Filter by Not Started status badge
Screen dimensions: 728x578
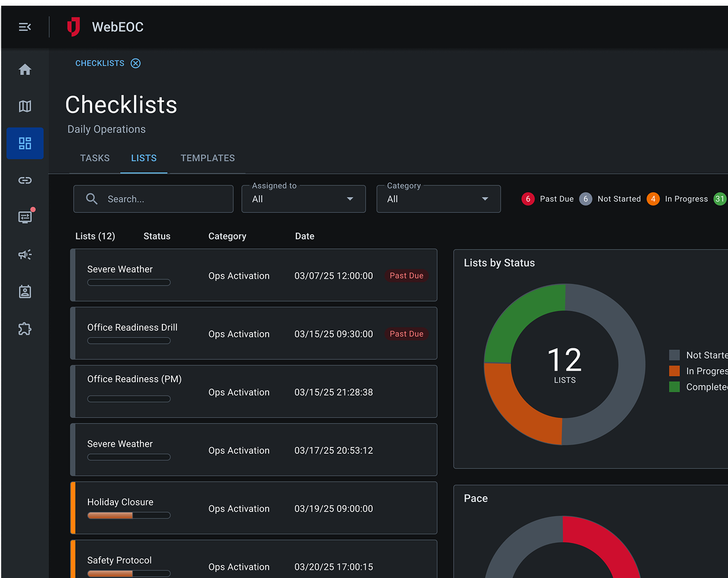[x=610, y=199]
